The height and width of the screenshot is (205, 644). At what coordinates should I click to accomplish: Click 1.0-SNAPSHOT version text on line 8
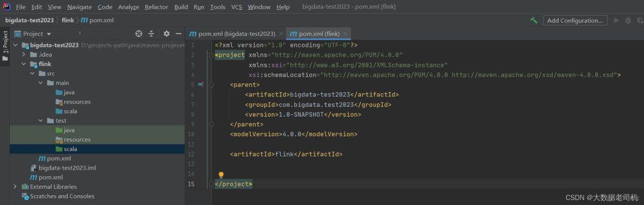point(301,114)
